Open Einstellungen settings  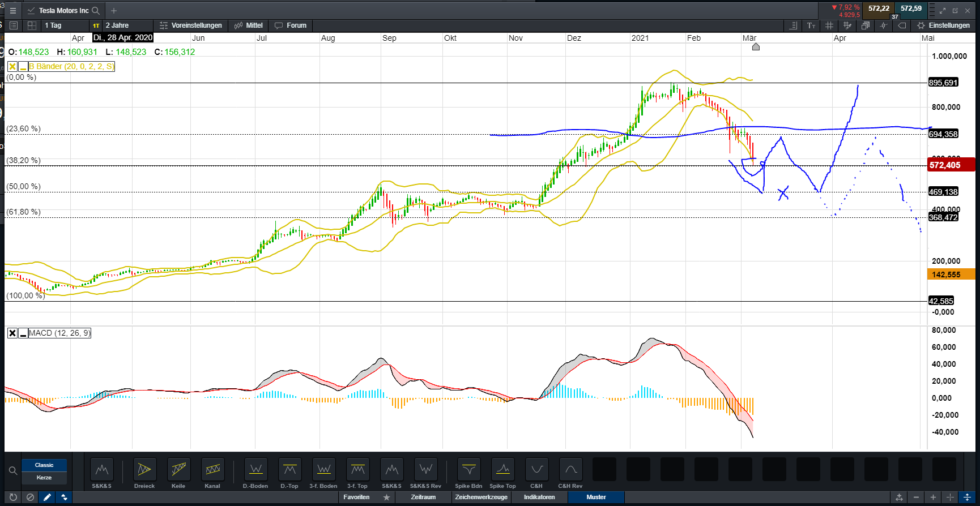(943, 25)
